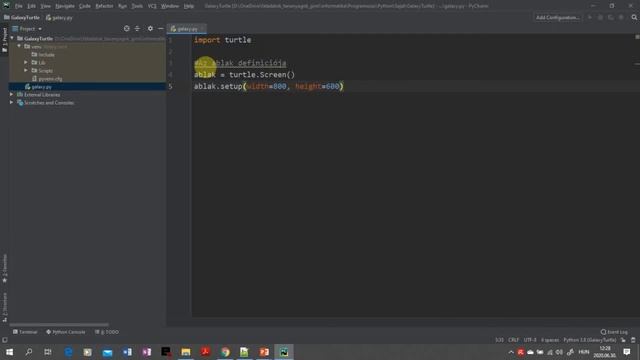Toggle the 1: Project side tool tab
This screenshot has height=360, width=640.
coord(4,40)
